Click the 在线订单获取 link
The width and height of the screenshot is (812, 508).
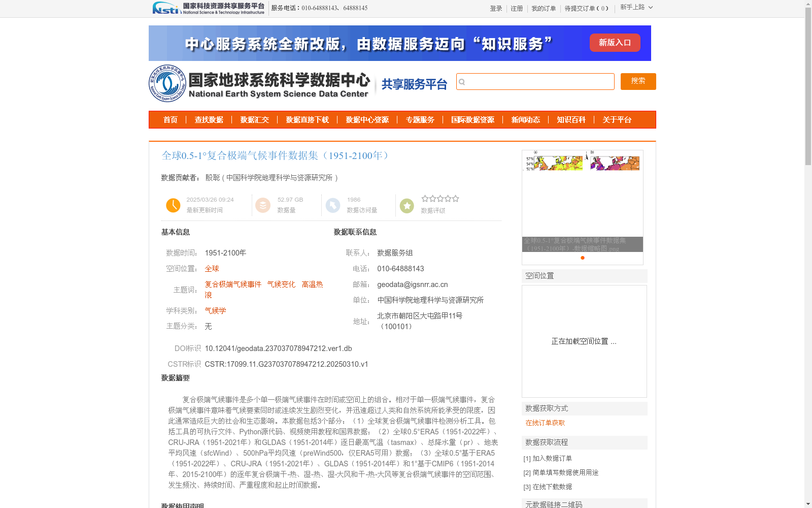[545, 423]
